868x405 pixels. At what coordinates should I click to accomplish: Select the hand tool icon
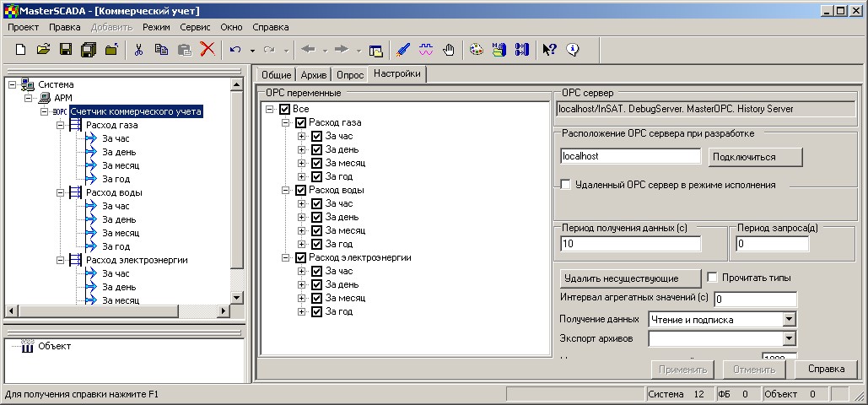[449, 50]
